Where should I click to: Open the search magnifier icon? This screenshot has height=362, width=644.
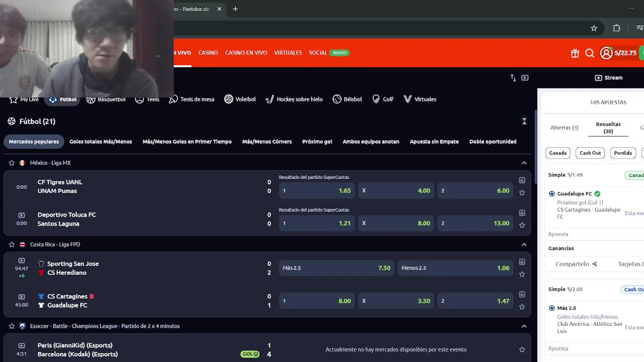coord(590,53)
